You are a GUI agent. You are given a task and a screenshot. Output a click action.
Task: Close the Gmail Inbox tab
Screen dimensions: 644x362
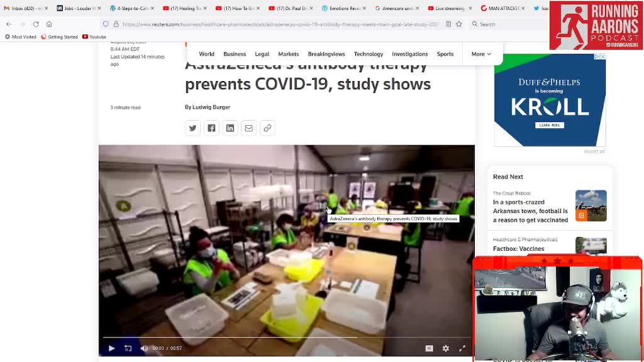46,8
